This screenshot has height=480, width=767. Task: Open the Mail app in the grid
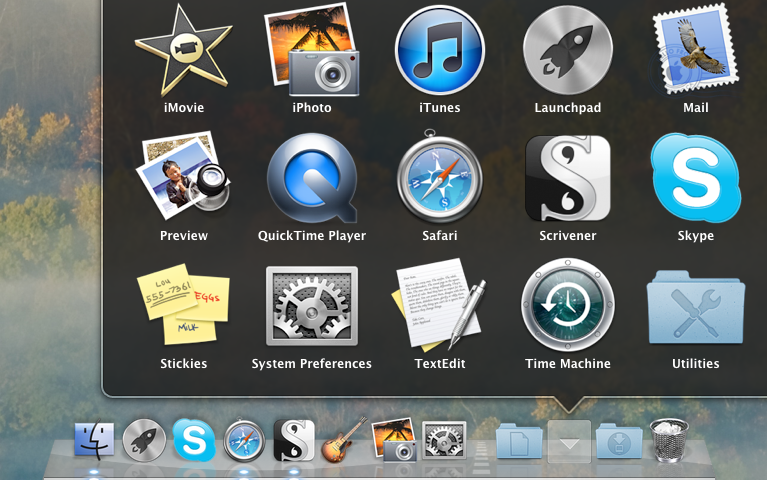pos(695,49)
